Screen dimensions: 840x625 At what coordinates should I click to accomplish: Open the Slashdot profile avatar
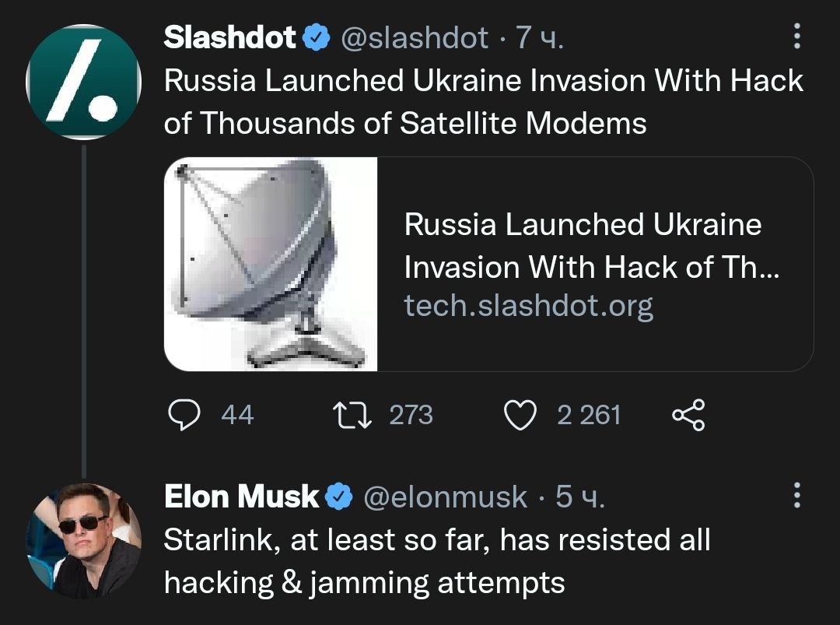tap(83, 82)
